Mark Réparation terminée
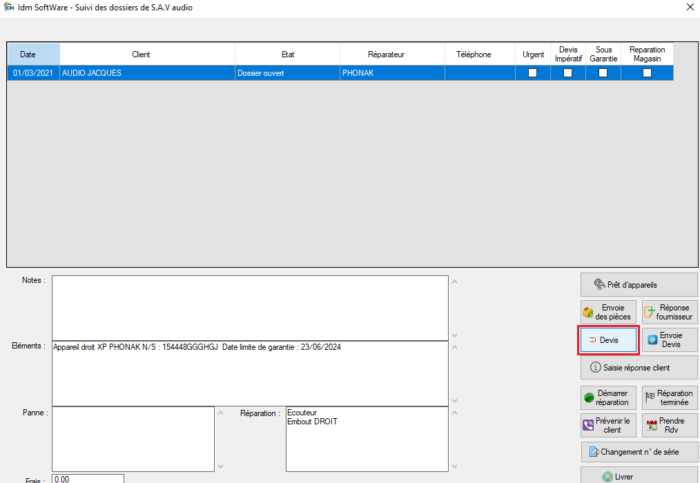Viewport: 700px width, 483px height. tap(669, 398)
